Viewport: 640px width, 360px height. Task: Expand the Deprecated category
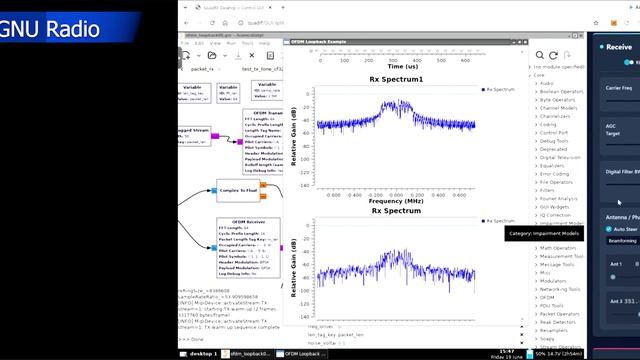pyautogui.click(x=536, y=149)
